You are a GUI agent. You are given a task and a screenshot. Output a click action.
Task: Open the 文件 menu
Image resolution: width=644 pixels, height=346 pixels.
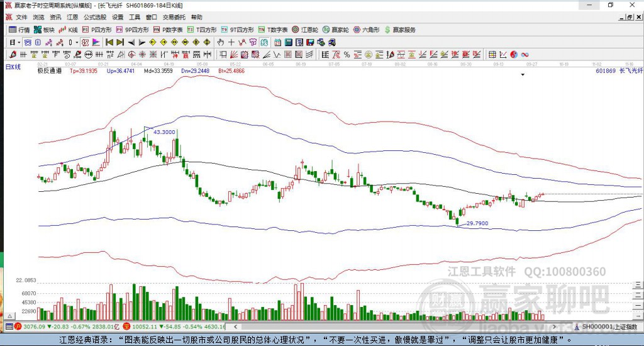tap(21, 17)
